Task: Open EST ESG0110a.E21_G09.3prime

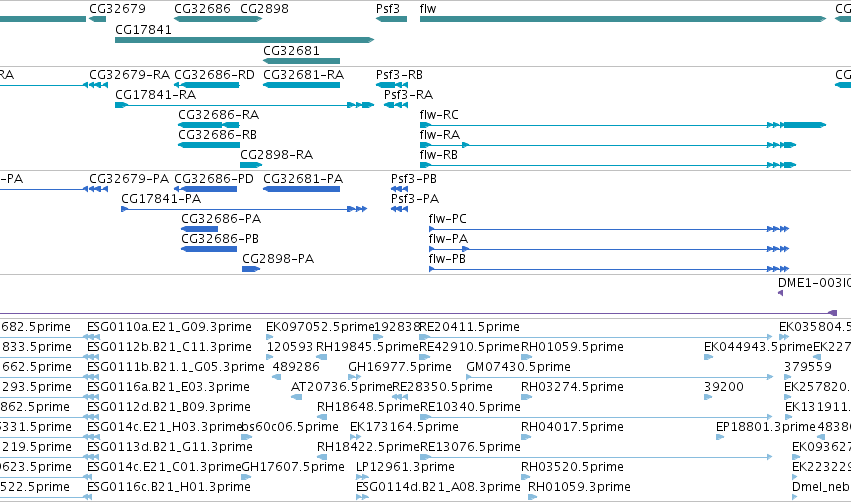Action: click(x=169, y=327)
